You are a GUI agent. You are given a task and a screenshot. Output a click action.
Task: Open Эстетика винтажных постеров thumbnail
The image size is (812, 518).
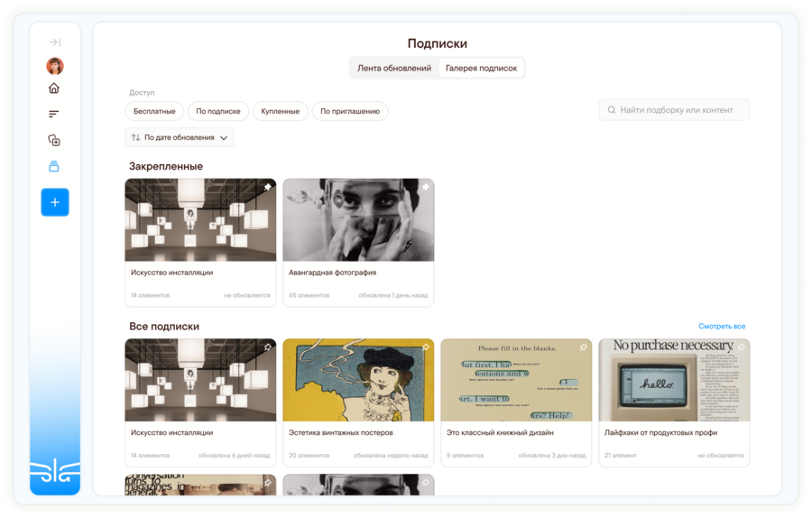pyautogui.click(x=358, y=380)
